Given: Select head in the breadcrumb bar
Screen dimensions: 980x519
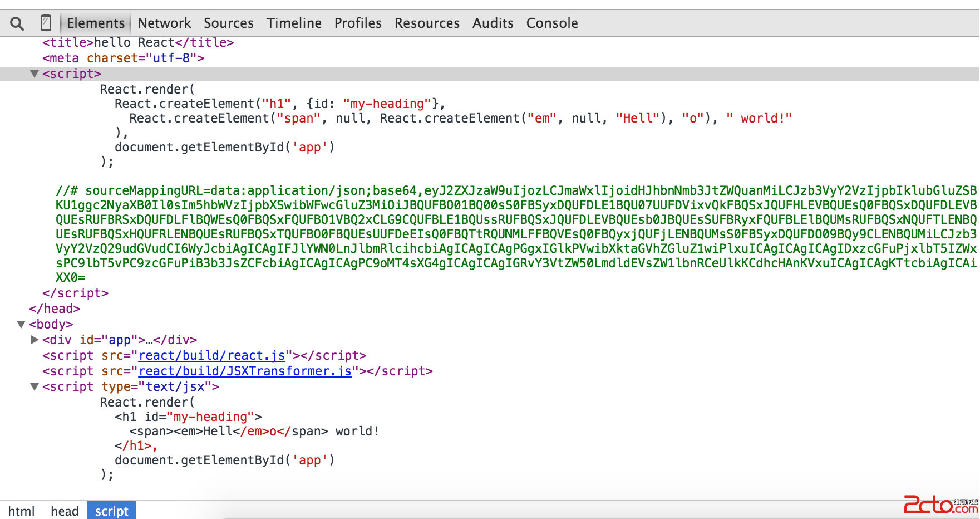Looking at the screenshot, I should tap(65, 511).
